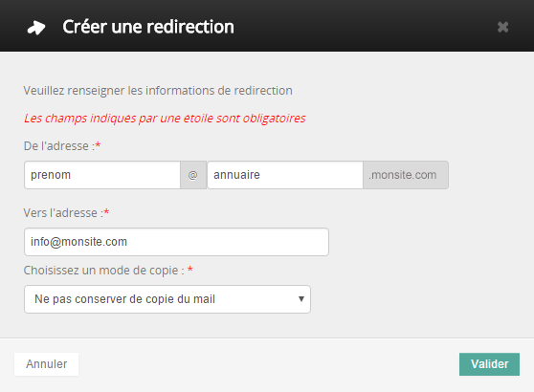This screenshot has width=534, height=392.
Task: Click the 'De l'adresse' label
Action: click(x=56, y=146)
